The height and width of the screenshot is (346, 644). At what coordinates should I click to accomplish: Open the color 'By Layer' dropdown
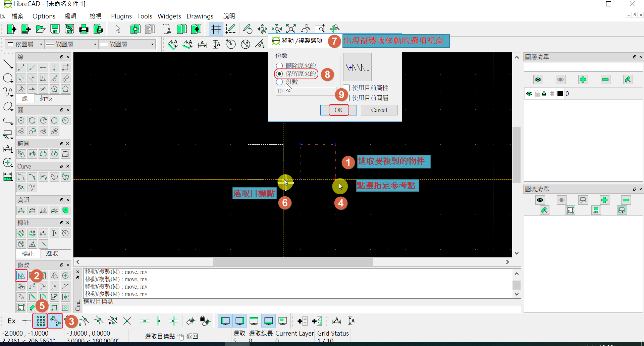(25, 44)
